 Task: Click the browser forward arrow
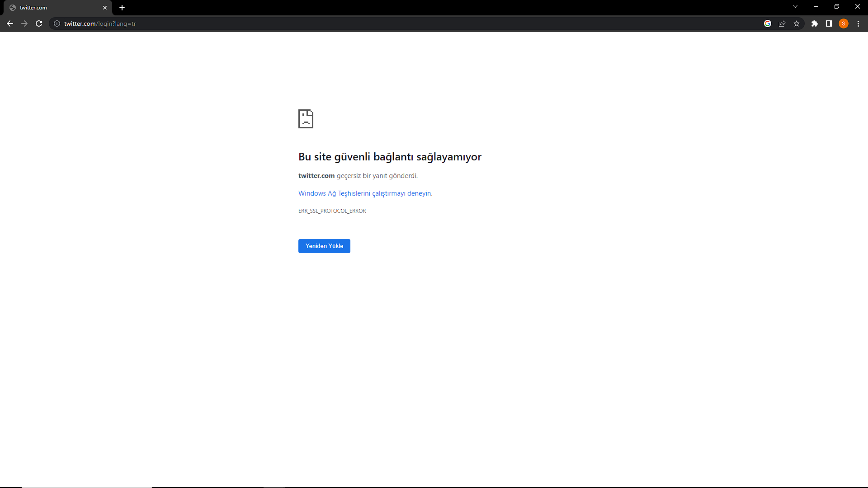[x=24, y=23]
